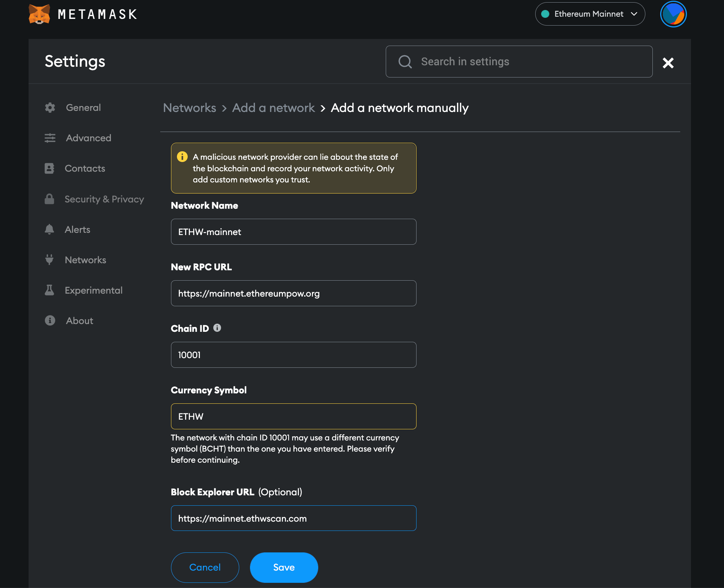Click the General gear icon

pos(50,108)
